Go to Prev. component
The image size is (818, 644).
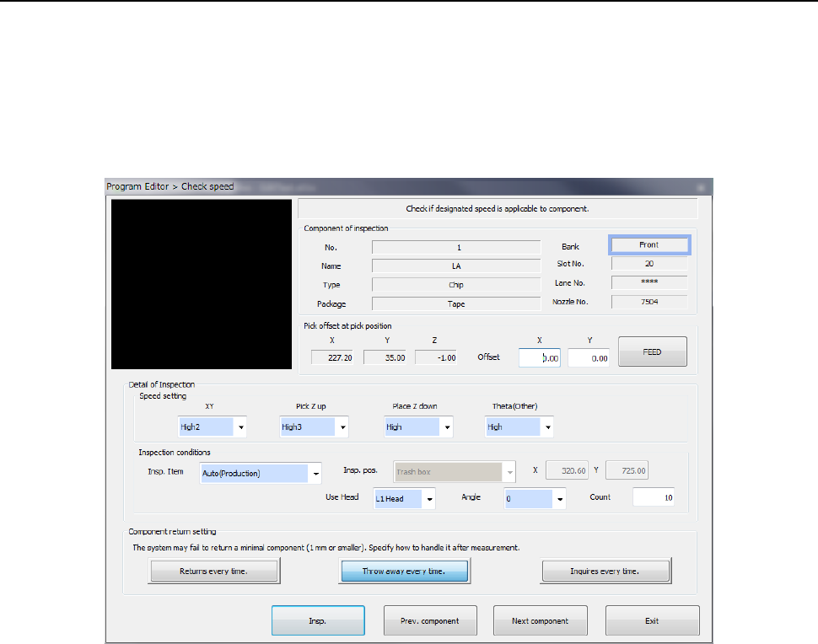[430, 620]
